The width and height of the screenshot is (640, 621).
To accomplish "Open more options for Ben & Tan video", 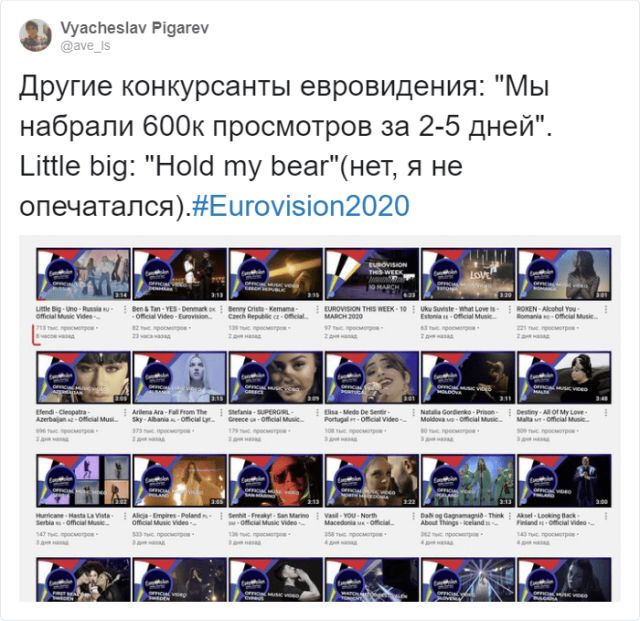I will pos(221,309).
